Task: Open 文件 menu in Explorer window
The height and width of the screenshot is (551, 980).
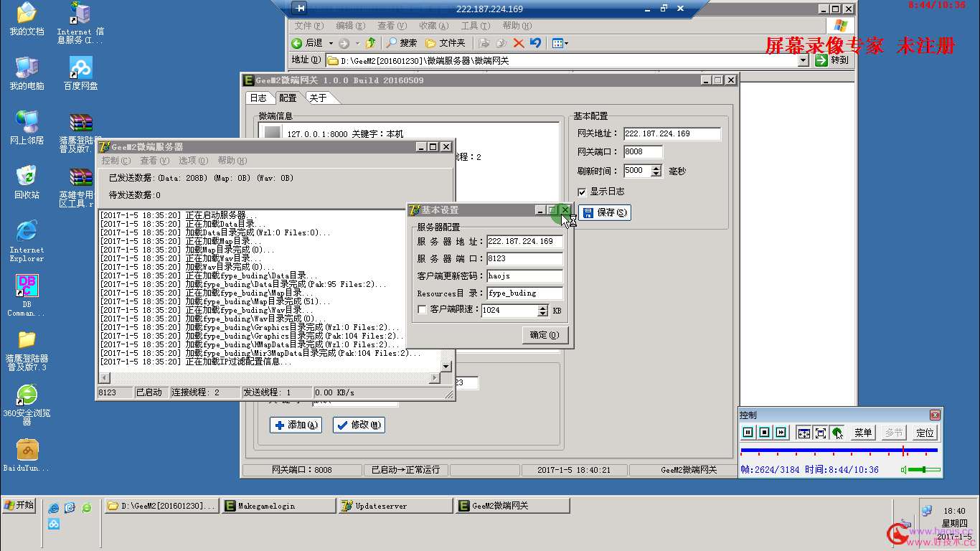Action: [308, 26]
